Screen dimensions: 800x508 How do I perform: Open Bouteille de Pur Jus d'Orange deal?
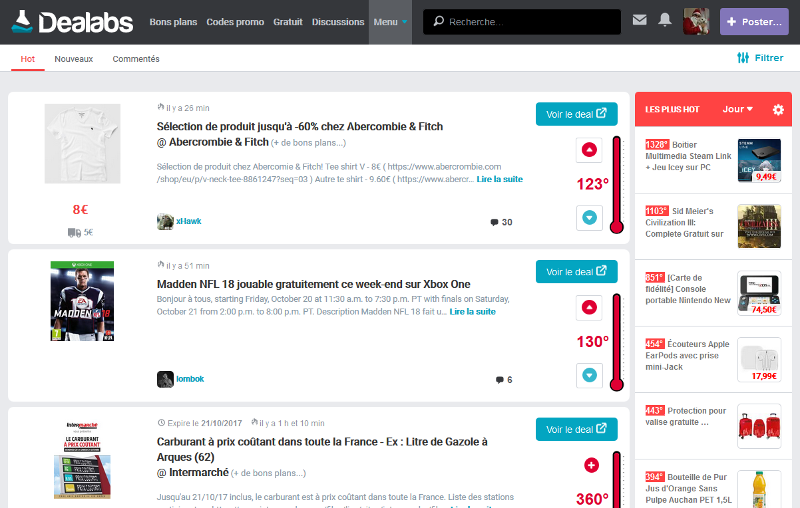pos(688,488)
